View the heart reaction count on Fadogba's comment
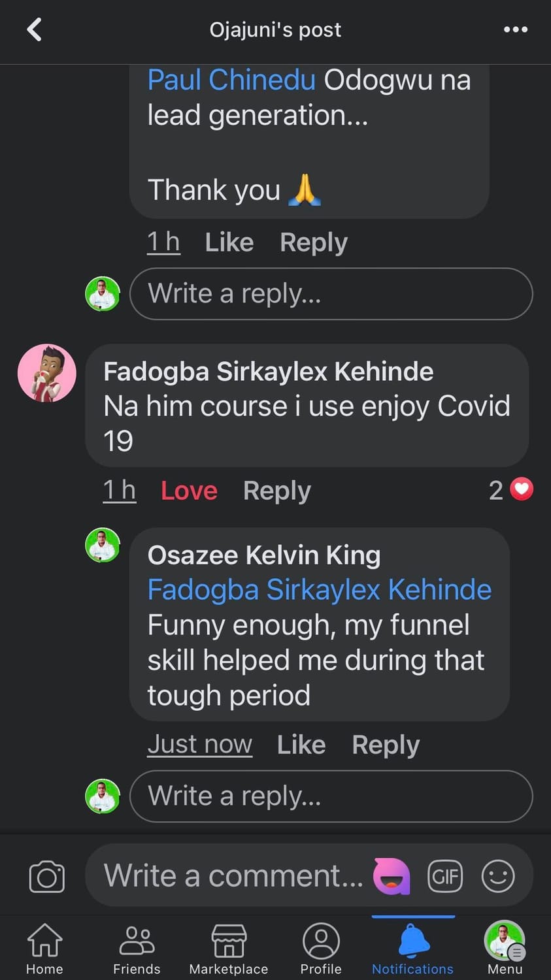This screenshot has height=980, width=551. (511, 490)
